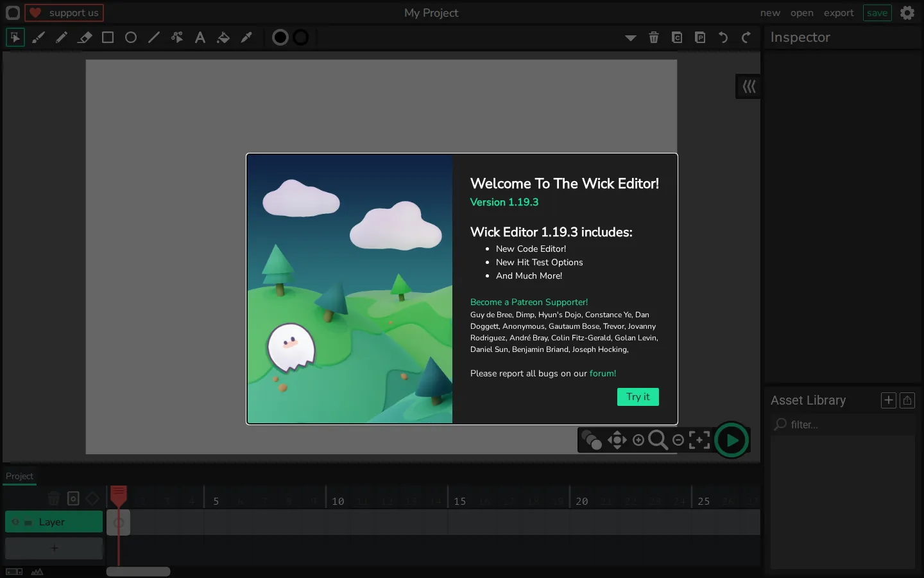Click the Try it button
Screen dimensions: 924x578
point(638,397)
